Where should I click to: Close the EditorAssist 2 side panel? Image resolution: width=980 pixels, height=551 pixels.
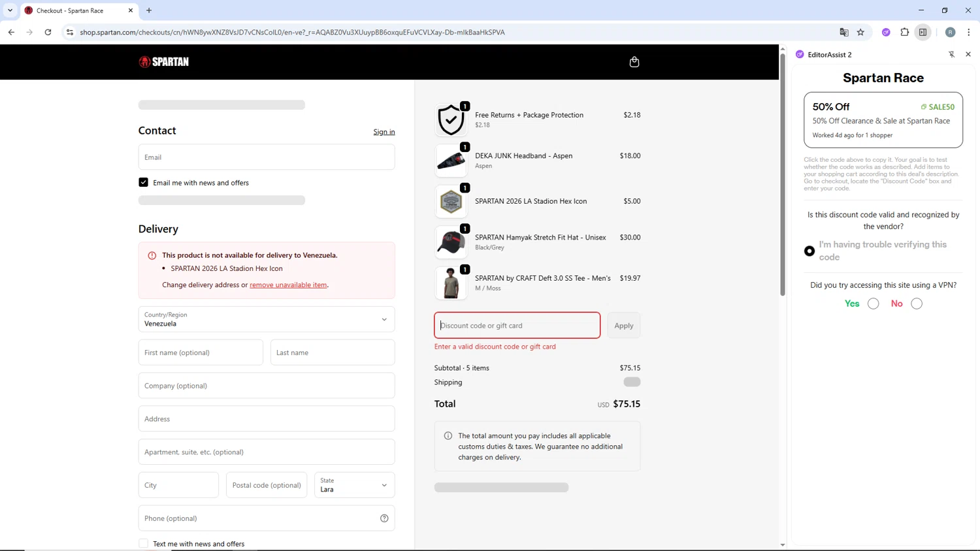(968, 54)
